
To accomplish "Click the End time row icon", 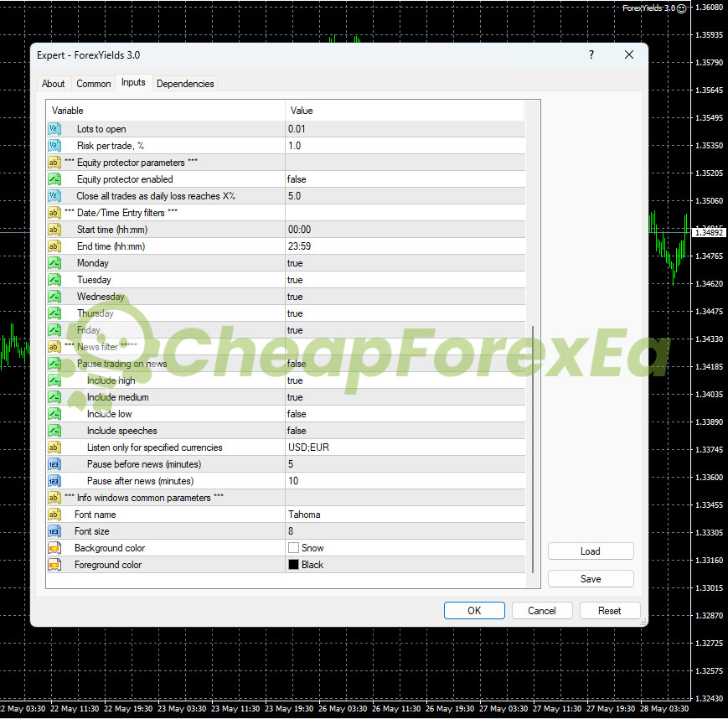I will click(54, 246).
